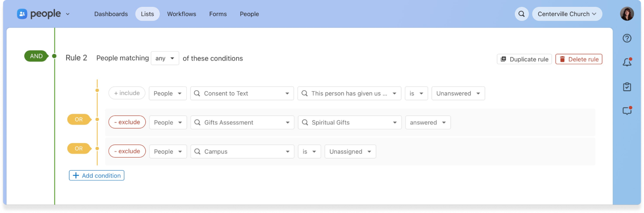Image resolution: width=644 pixels, height=213 pixels.
Task: Switch to the Workflows tab
Action: tap(181, 14)
